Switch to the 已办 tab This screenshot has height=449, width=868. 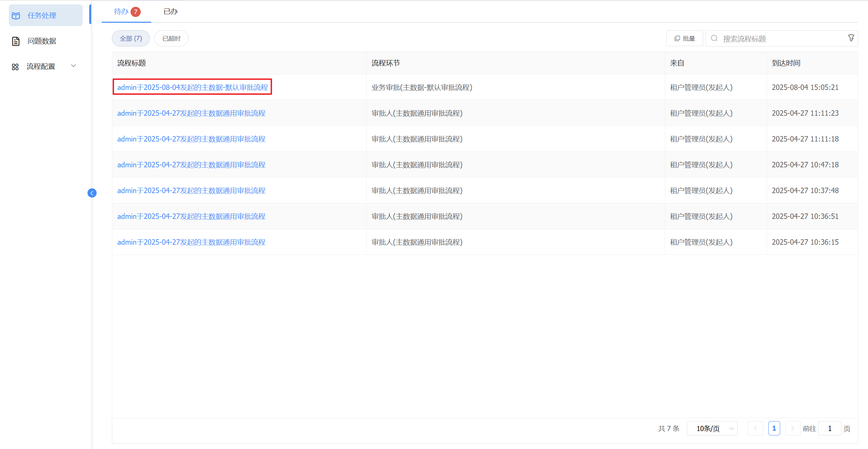tap(170, 12)
